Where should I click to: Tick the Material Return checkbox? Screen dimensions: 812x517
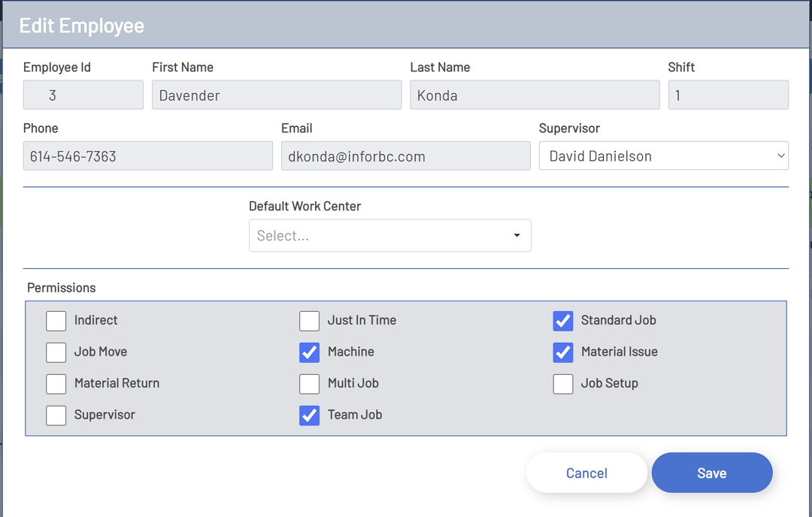56,384
